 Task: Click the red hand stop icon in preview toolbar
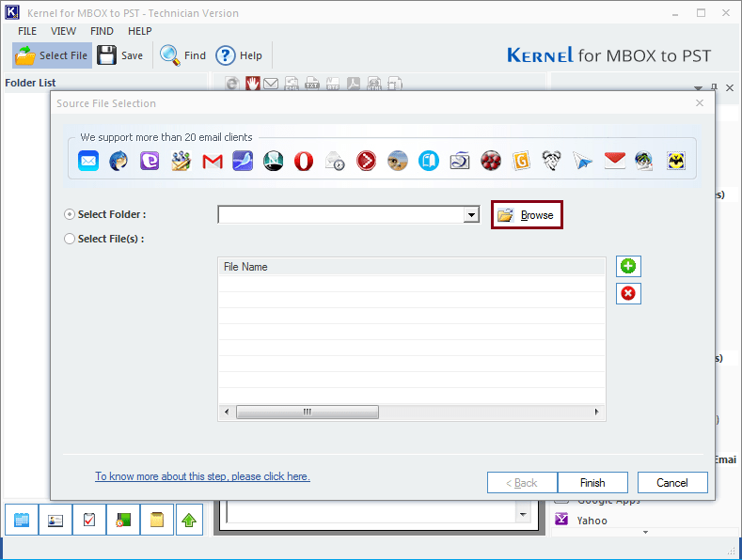pyautogui.click(x=253, y=84)
